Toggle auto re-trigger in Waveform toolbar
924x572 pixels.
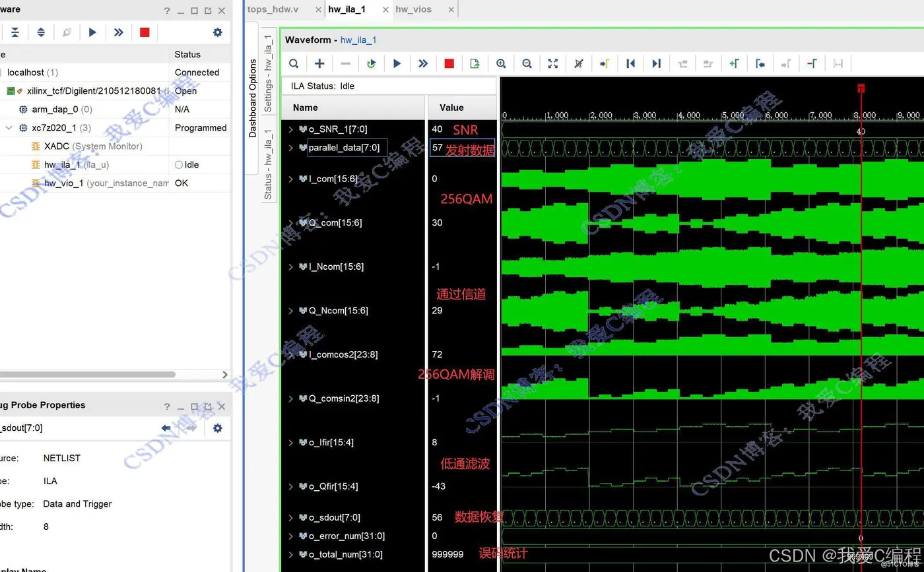pos(371,63)
